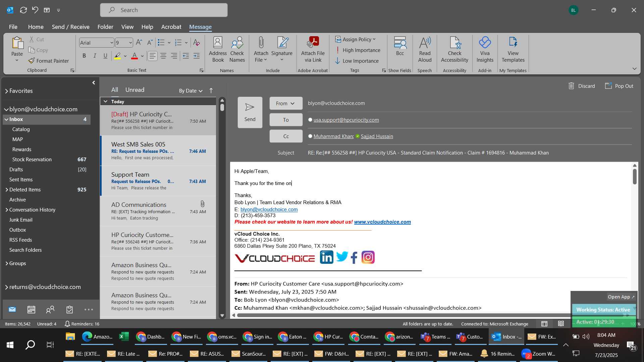The height and width of the screenshot is (362, 644).
Task: Open the From account dropdown
Action: 286,103
